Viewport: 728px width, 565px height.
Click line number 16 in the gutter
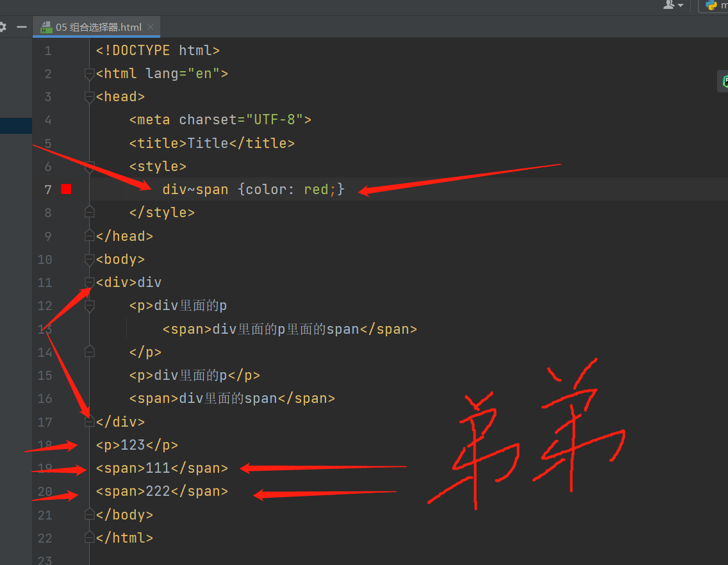45,399
